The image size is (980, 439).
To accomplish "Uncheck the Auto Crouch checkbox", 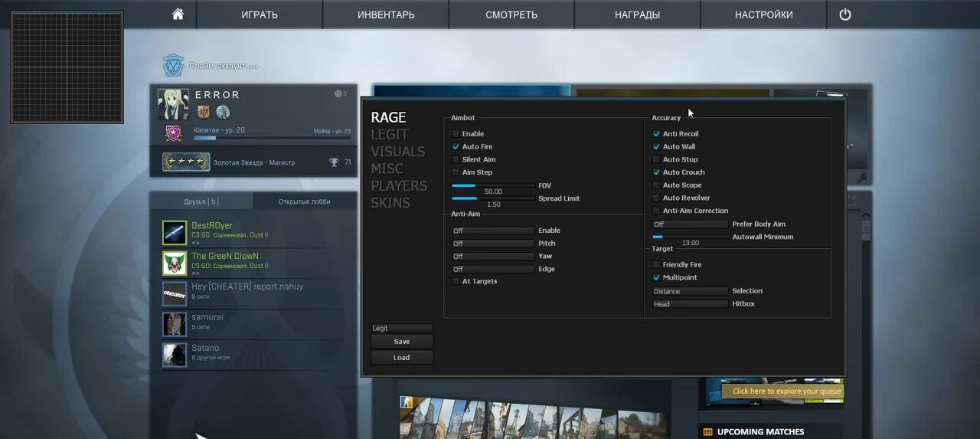I will (x=656, y=172).
